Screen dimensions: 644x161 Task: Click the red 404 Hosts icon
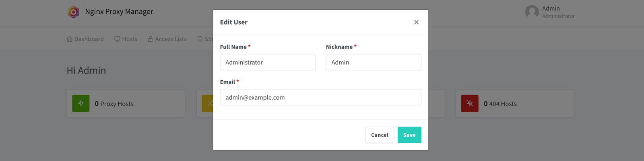470,103
